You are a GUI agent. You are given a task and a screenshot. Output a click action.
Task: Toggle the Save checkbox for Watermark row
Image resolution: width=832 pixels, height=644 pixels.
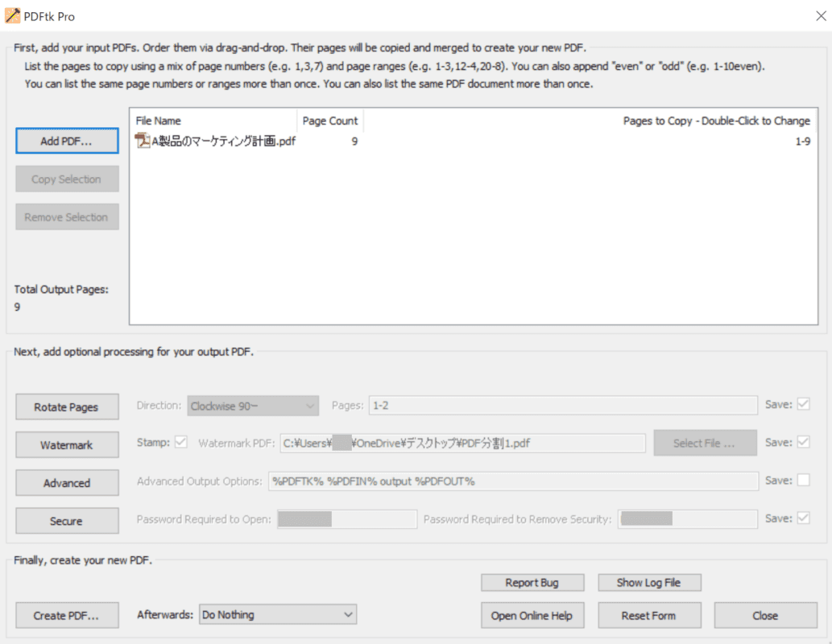tap(804, 442)
